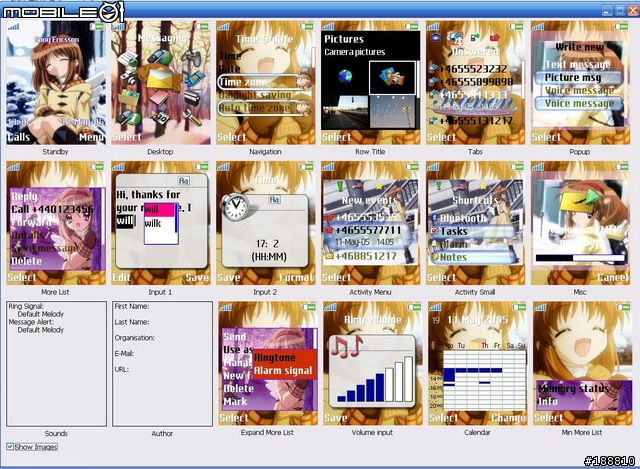Screen dimensions: 640x469
Task: Click the calendar grid in Calendar preview
Action: tap(484, 380)
